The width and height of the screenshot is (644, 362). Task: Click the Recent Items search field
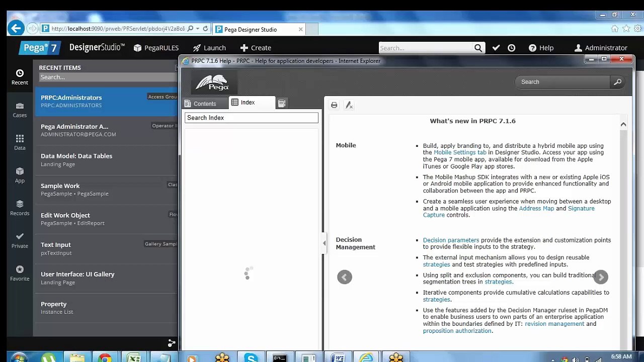(108, 77)
